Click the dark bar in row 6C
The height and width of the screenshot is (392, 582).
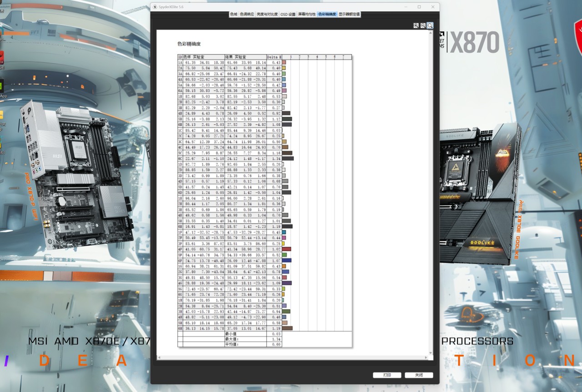coord(288,158)
